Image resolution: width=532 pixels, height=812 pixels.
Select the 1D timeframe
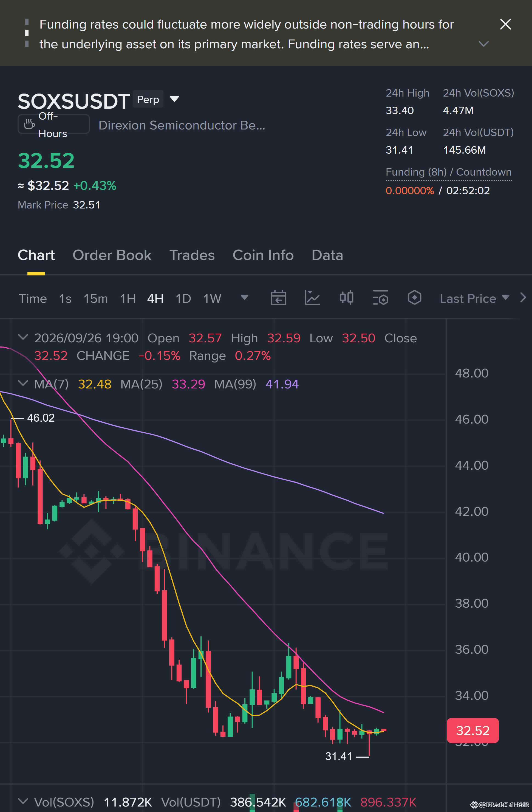click(x=183, y=298)
